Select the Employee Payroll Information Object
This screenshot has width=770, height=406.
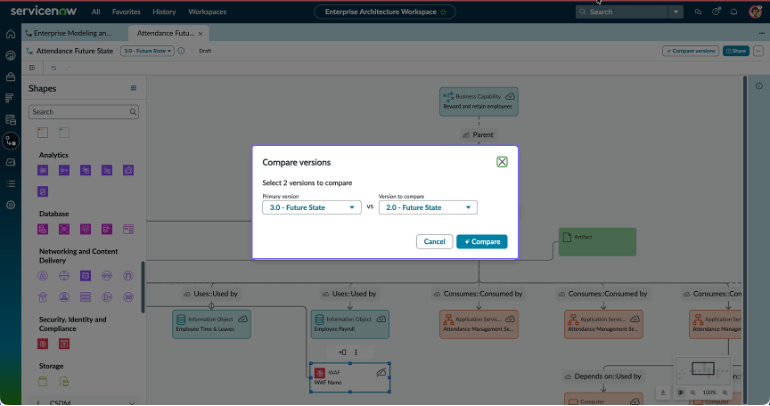click(x=350, y=324)
